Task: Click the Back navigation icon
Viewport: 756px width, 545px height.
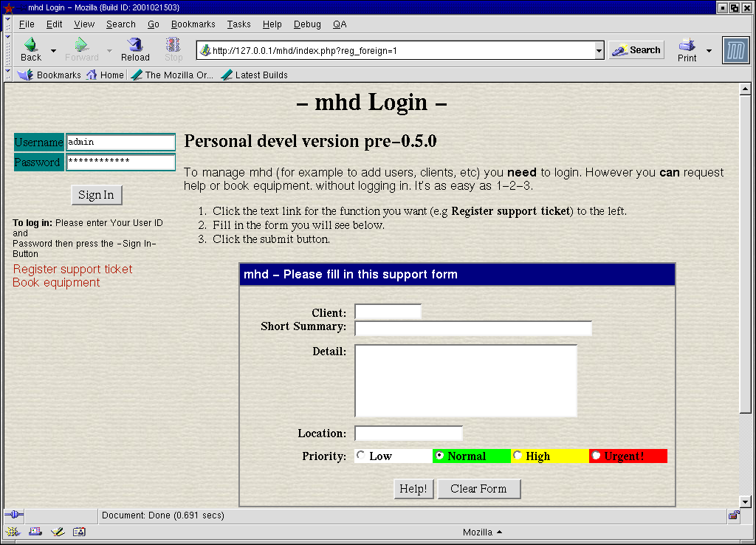Action: pos(31,46)
